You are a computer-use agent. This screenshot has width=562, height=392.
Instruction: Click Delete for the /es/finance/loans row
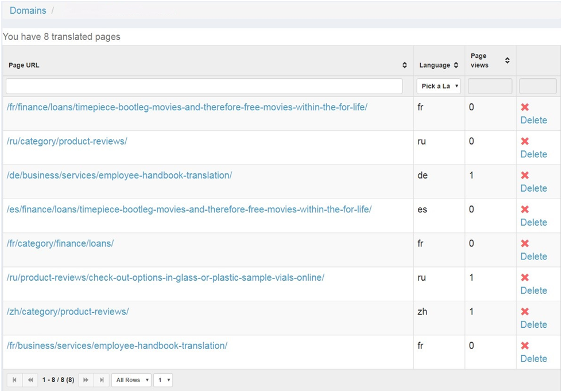(533, 222)
